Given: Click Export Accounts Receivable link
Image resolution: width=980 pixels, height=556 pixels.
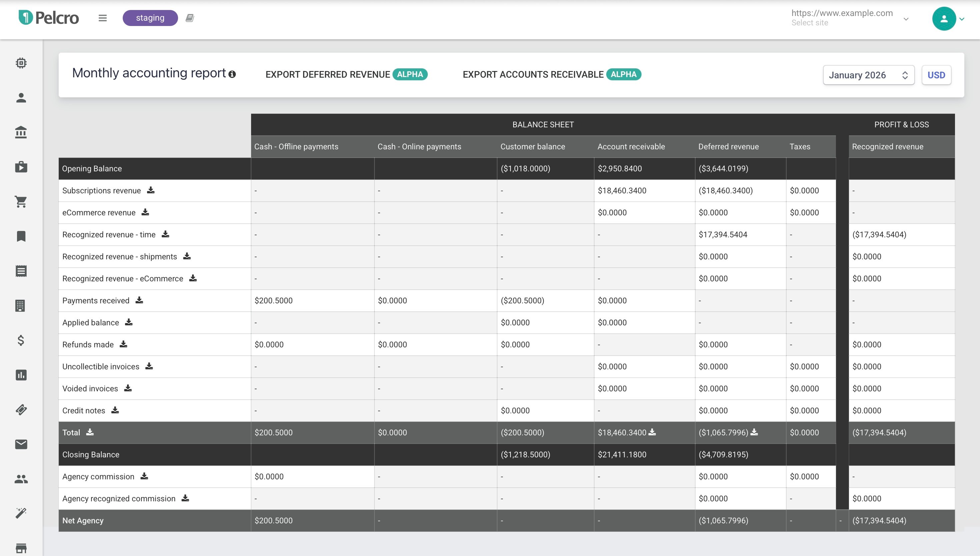Looking at the screenshot, I should [x=533, y=74].
